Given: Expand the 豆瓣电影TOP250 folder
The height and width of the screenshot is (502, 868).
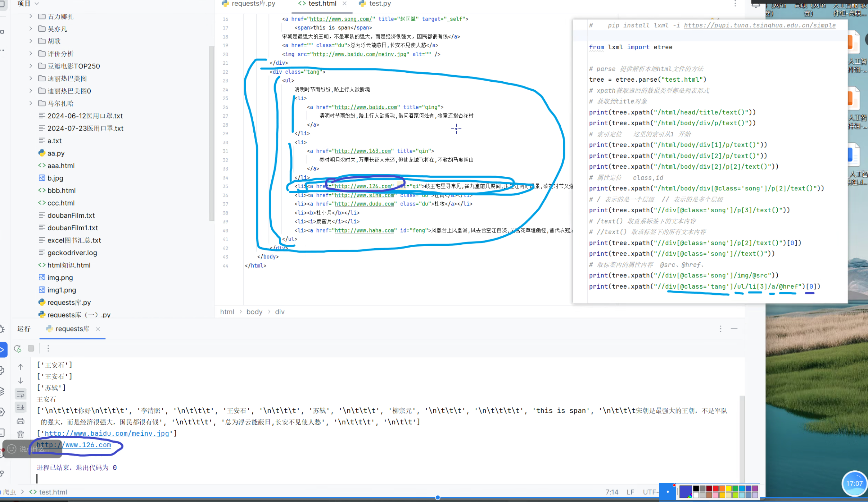Looking at the screenshot, I should pos(31,66).
